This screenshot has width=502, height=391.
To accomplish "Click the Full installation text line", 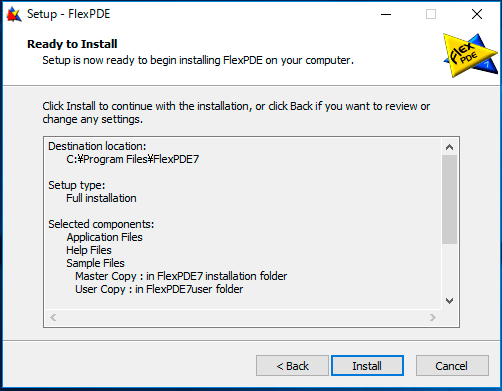I will coord(101,198).
